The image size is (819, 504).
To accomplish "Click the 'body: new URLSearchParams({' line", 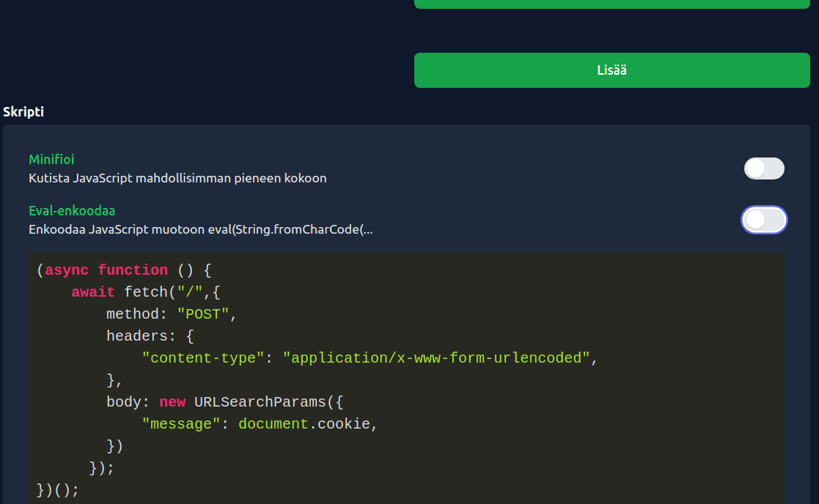I will click(x=224, y=402).
